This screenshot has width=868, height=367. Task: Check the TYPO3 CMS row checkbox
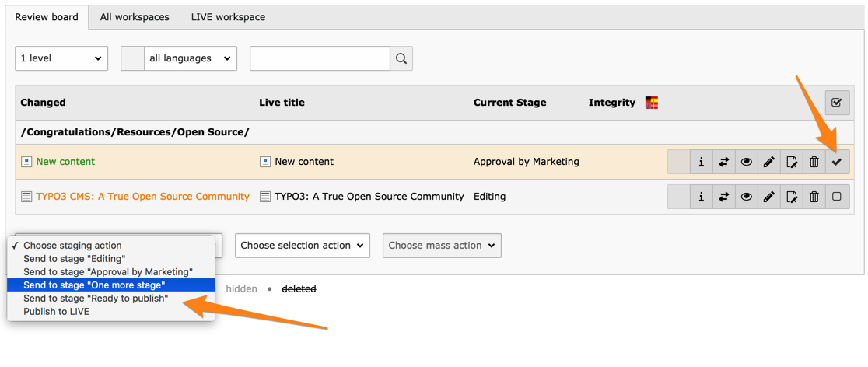(837, 197)
